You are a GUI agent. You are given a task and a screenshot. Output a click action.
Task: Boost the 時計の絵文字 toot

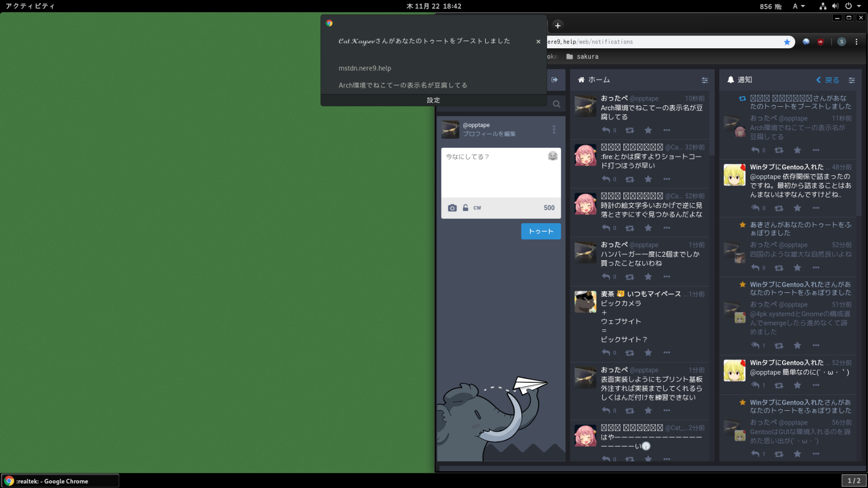click(x=630, y=228)
